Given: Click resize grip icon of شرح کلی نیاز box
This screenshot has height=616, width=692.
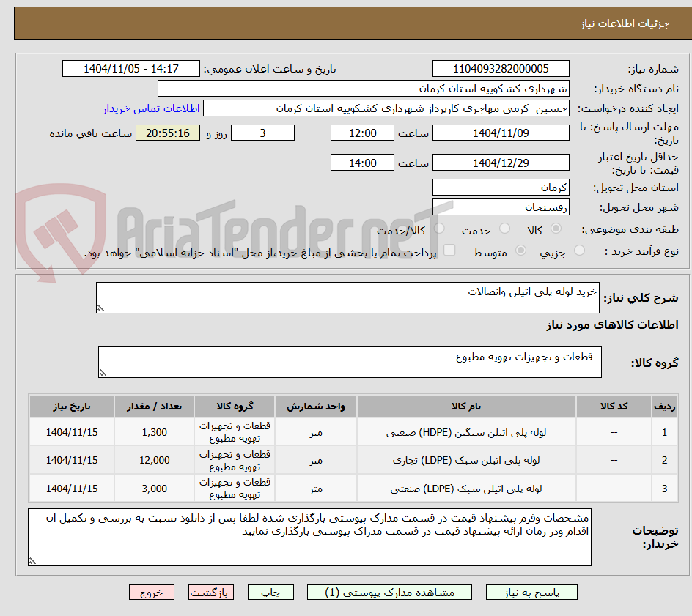Looking at the screenshot, I should click(101, 307).
